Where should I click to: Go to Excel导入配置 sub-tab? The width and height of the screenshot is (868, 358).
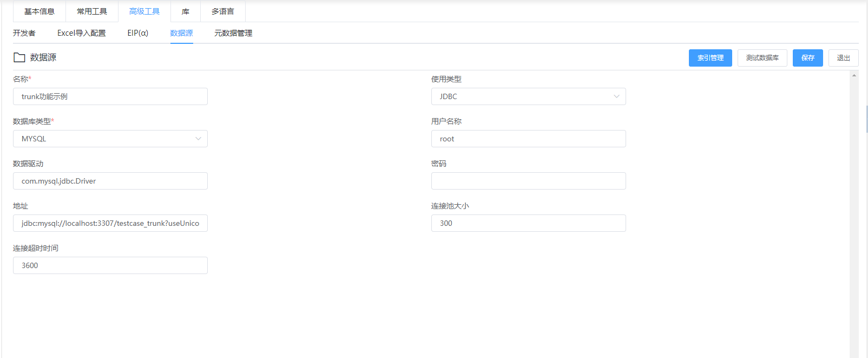pos(82,33)
